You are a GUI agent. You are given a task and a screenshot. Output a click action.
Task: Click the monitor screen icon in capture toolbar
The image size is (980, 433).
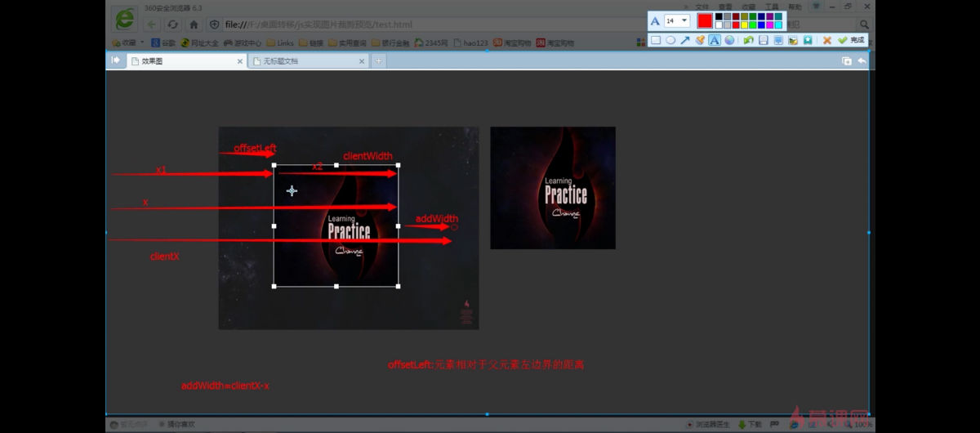(x=778, y=40)
